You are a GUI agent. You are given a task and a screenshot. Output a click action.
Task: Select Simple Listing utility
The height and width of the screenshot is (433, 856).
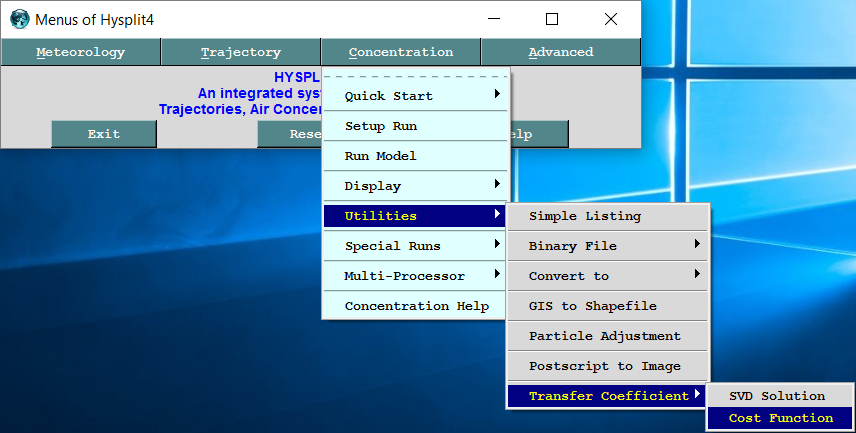(607, 216)
